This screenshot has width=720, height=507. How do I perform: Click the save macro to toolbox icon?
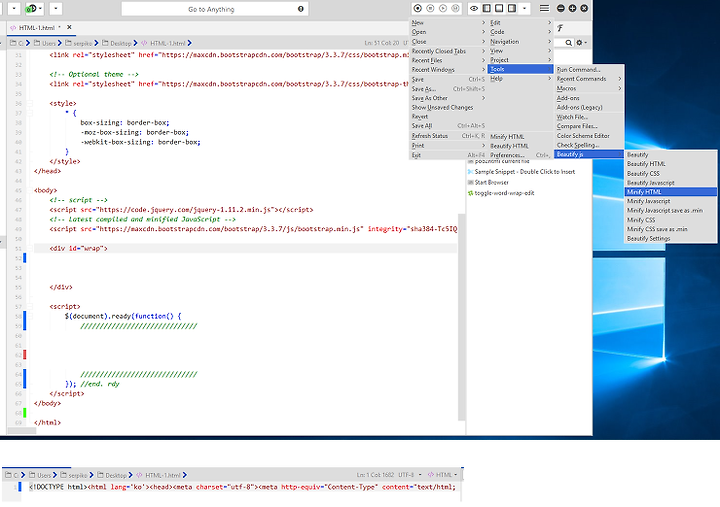click(455, 8)
